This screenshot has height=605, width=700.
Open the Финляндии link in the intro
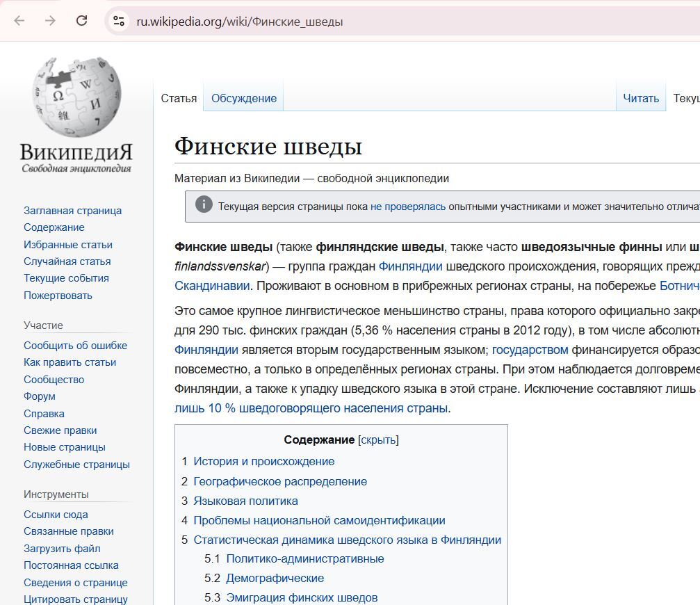click(410, 266)
